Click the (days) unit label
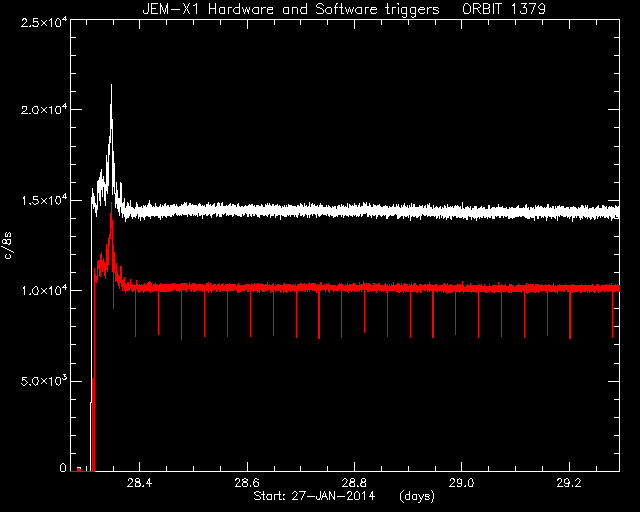This screenshot has height=512, width=640. [417, 496]
